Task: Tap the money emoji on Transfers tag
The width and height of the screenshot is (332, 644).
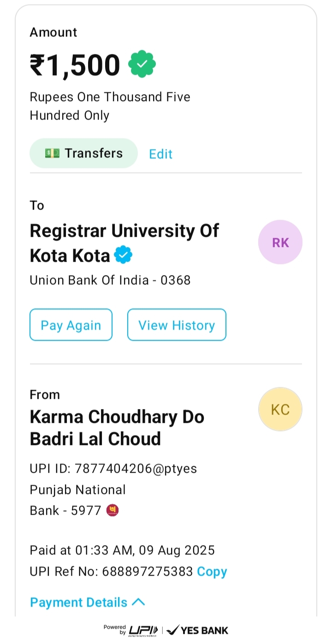Action: [52, 153]
